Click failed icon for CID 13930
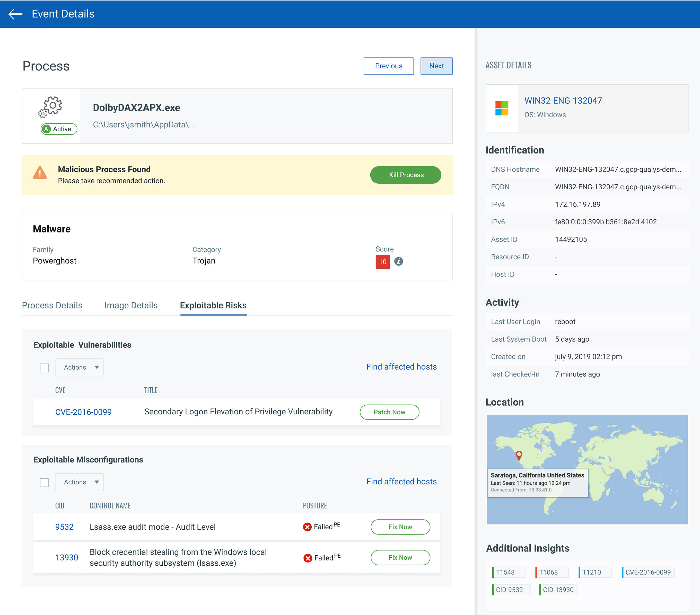The height and width of the screenshot is (615, 700). [x=308, y=558]
